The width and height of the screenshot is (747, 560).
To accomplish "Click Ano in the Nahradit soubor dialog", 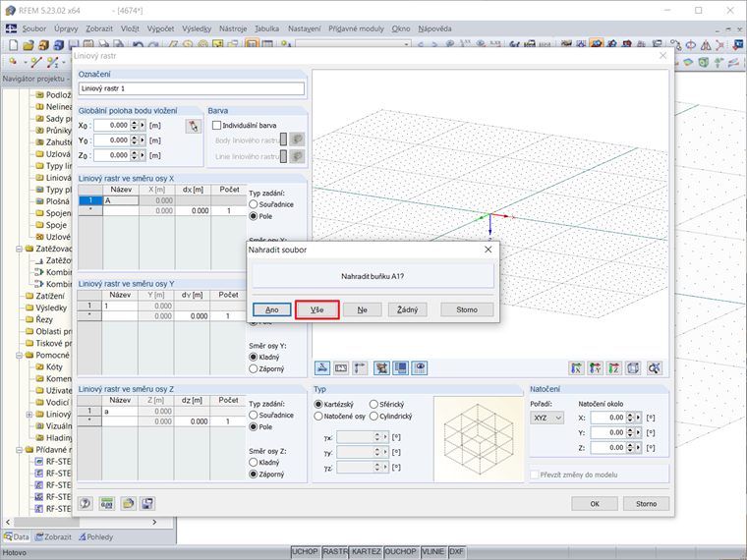I will 271,309.
